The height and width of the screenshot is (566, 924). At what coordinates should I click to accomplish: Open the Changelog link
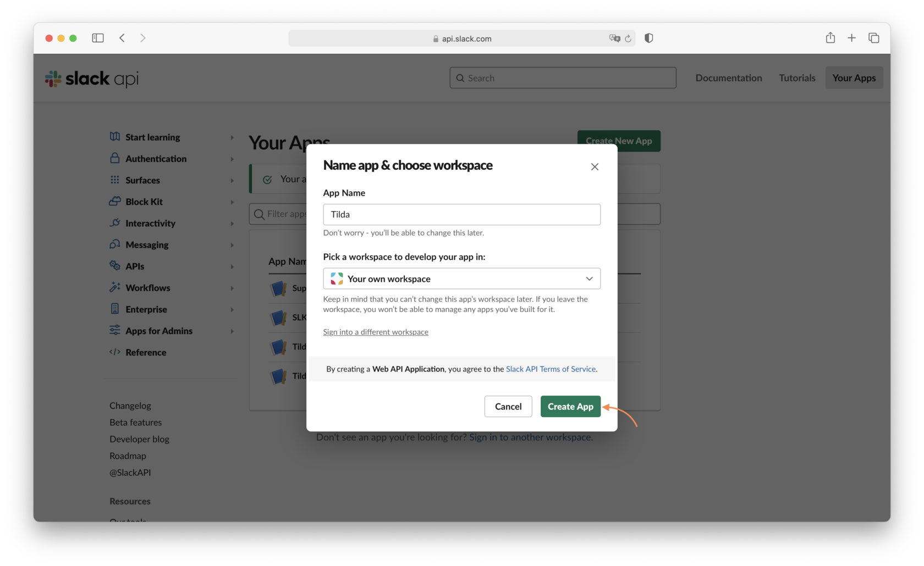130,406
